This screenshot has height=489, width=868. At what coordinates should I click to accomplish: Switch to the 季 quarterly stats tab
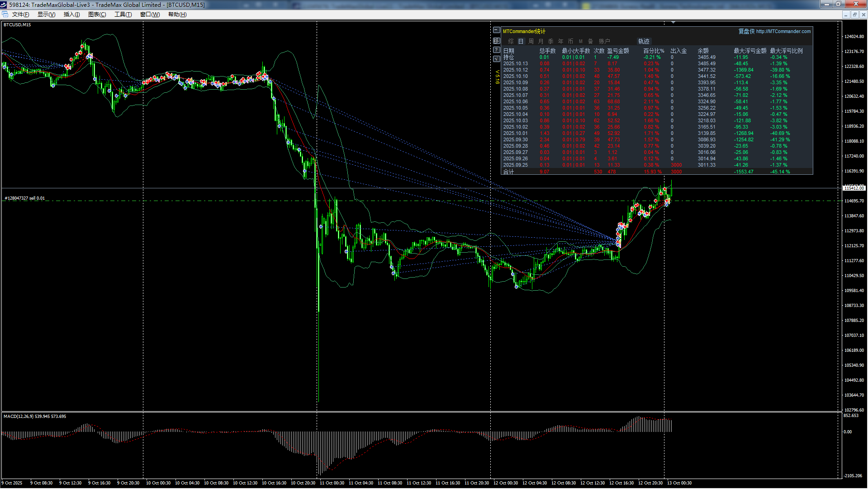point(551,41)
